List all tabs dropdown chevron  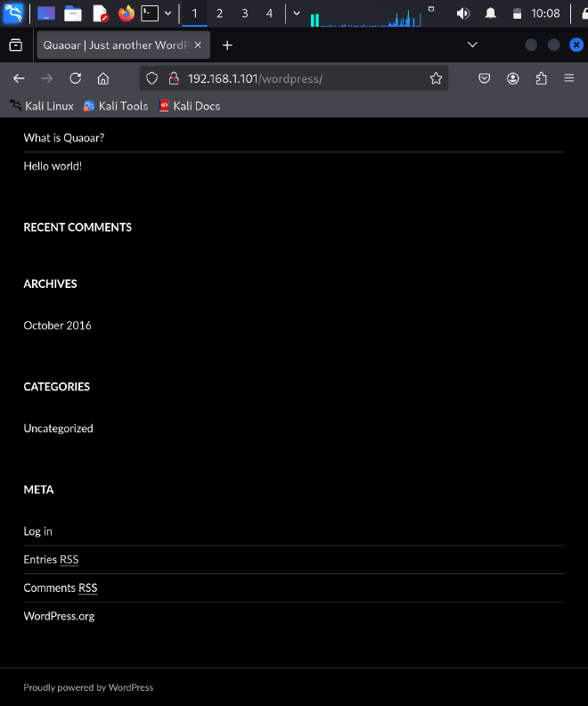[472, 45]
